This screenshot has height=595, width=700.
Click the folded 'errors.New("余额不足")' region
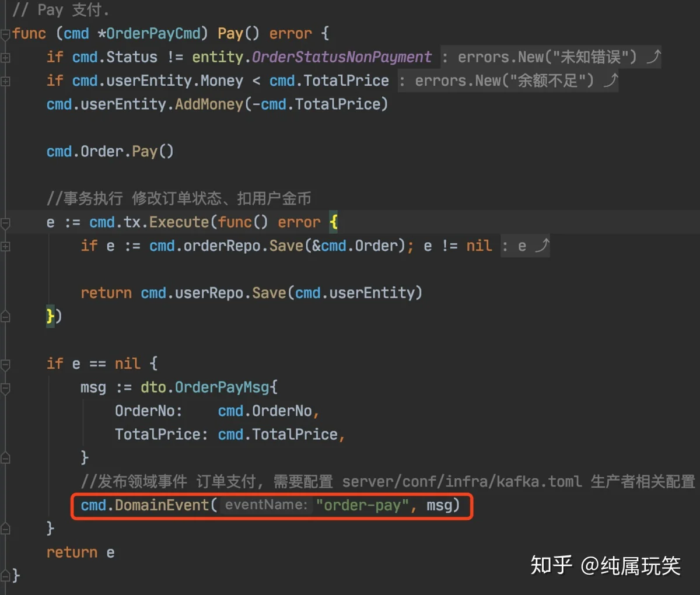(508, 80)
